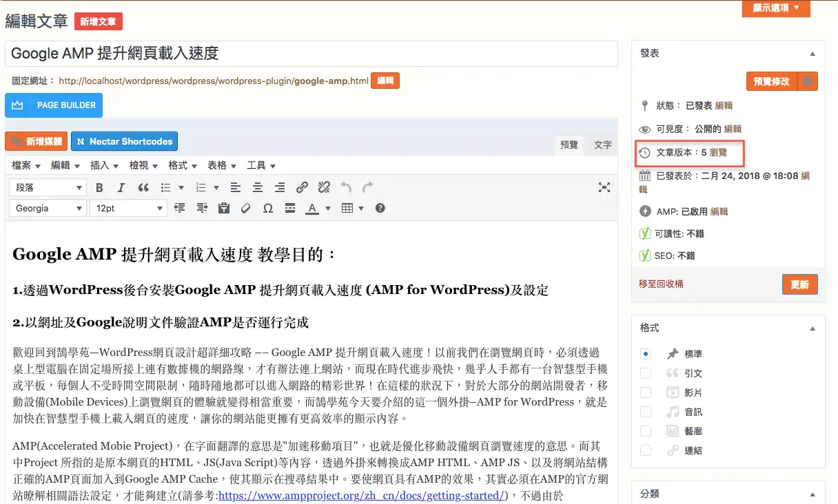This screenshot has height=504, width=838.
Task: Launch the PAGE BUILDER button
Action: (54, 105)
